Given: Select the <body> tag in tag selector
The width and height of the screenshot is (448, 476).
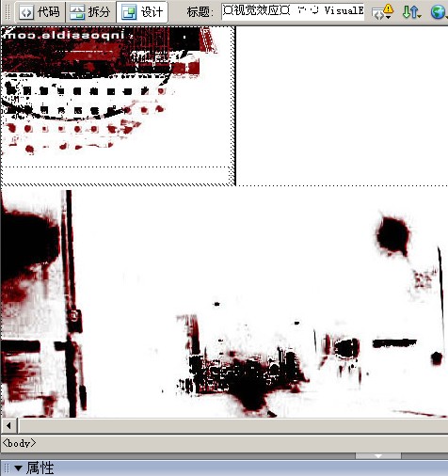Looking at the screenshot, I should 19,443.
